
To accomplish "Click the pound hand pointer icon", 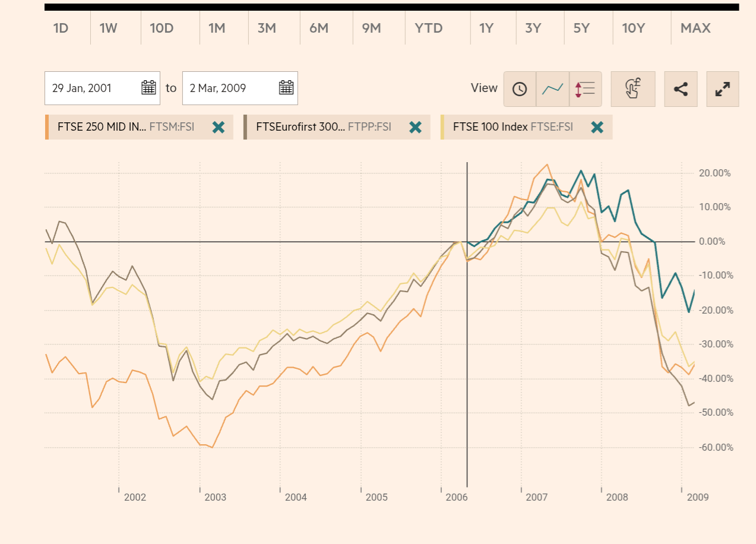I will [x=632, y=89].
